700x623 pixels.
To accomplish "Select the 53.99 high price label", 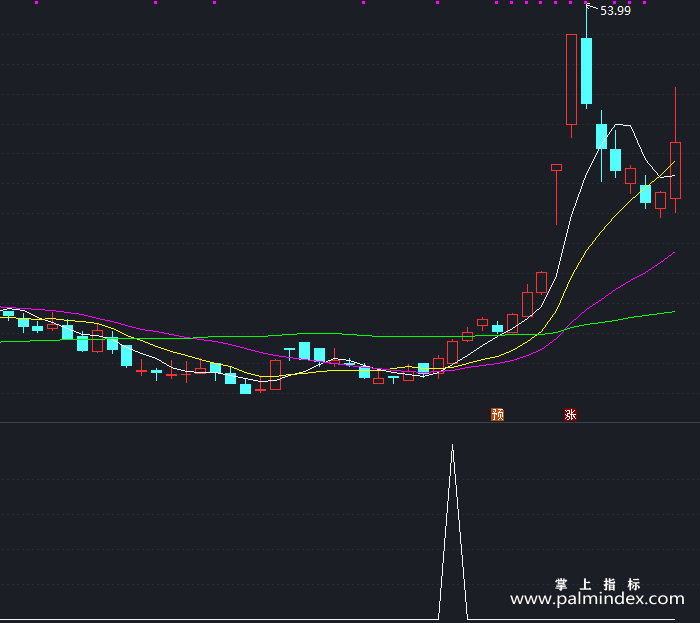I will point(615,11).
